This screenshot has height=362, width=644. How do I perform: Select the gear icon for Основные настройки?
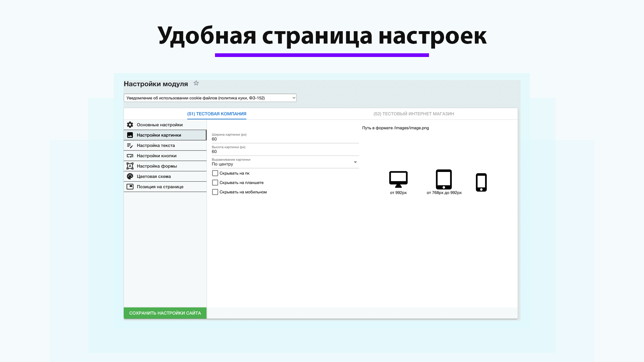click(130, 124)
